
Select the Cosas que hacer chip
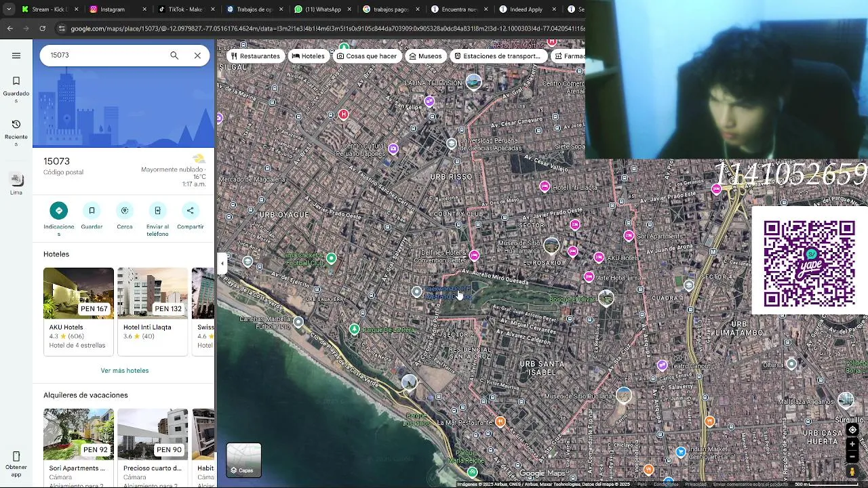point(367,56)
